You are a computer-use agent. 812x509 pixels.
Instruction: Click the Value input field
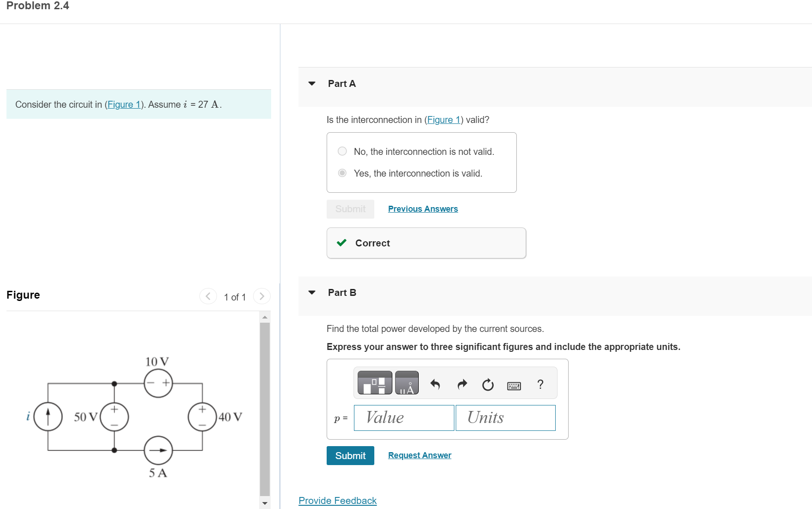(404, 418)
